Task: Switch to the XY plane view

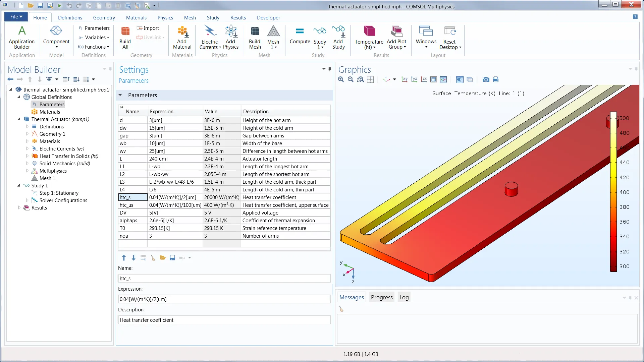Action: [405, 79]
